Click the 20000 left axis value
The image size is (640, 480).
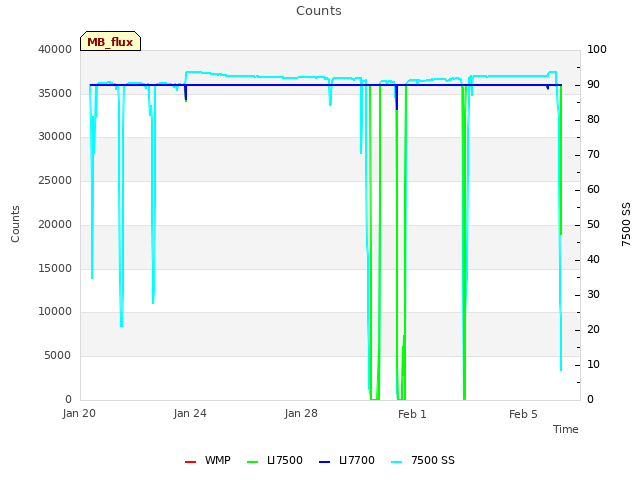pos(55,224)
